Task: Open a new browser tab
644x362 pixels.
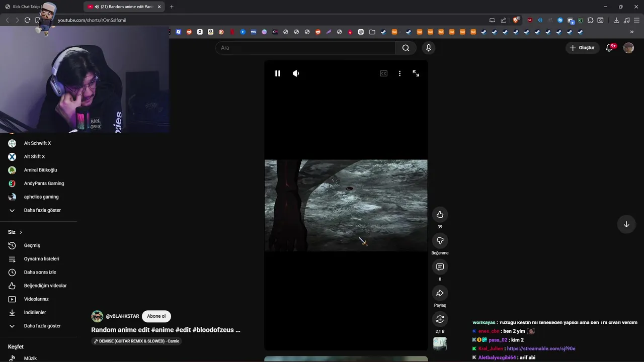Action: (x=172, y=7)
